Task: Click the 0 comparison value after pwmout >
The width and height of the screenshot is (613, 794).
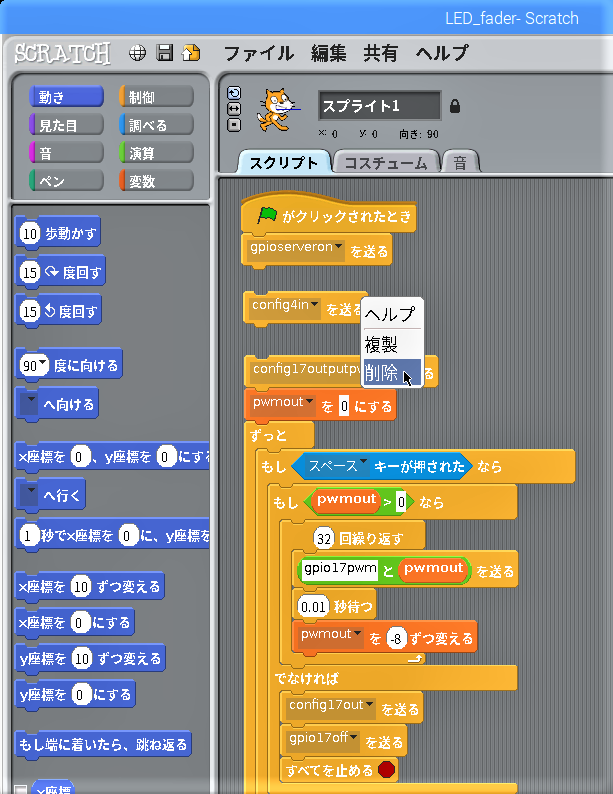Action: [401, 502]
